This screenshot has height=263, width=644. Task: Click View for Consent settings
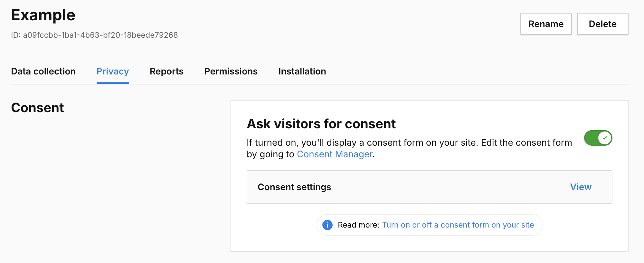[581, 187]
